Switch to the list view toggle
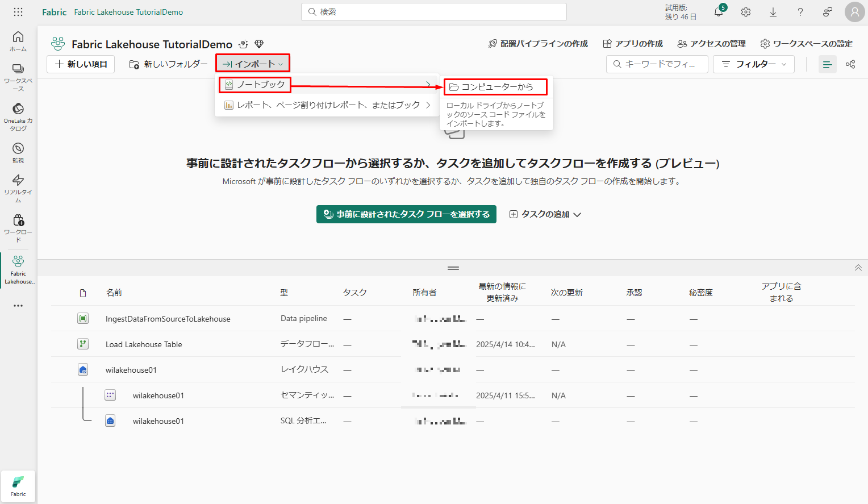Screen dimensions: 868x504 (x=827, y=64)
